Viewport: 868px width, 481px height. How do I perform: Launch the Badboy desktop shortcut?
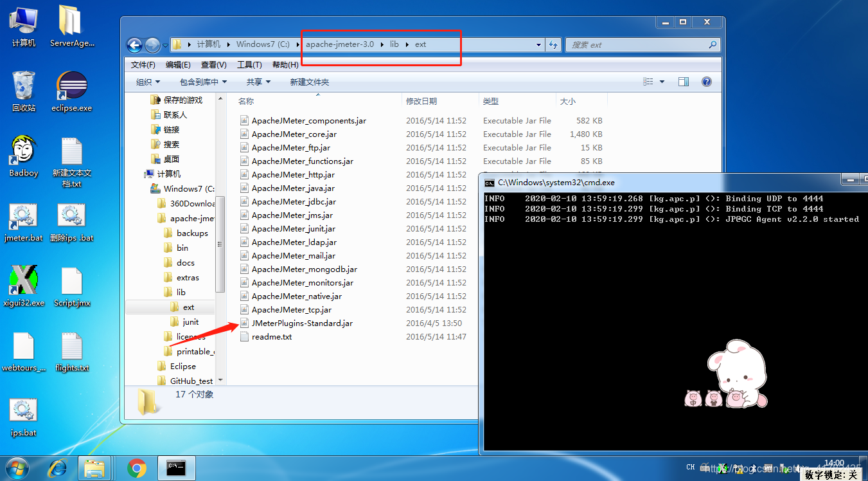coord(24,156)
